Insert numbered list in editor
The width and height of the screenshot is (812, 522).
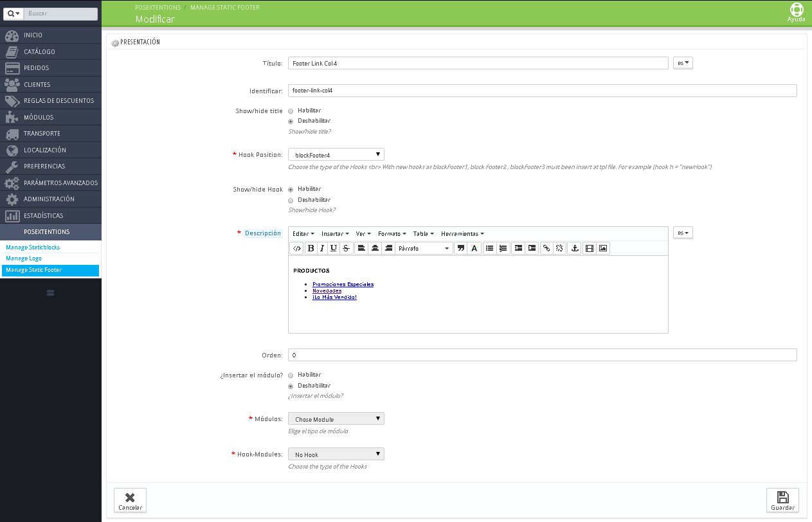[x=503, y=248]
